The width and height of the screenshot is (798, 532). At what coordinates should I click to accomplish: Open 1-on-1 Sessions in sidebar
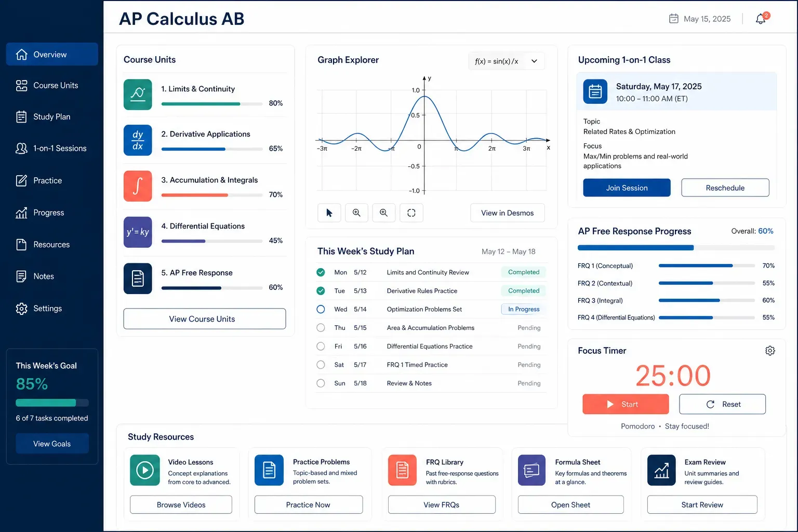pyautogui.click(x=52, y=149)
